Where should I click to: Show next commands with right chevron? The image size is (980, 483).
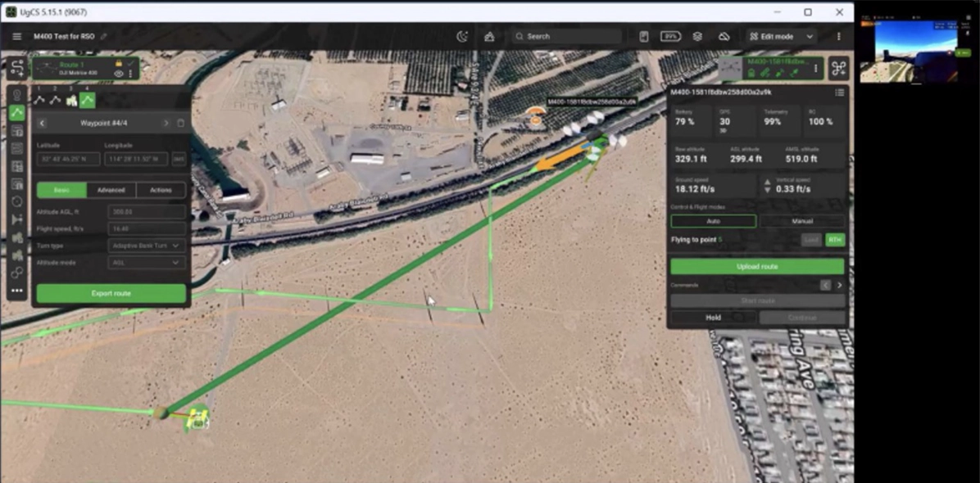point(839,285)
